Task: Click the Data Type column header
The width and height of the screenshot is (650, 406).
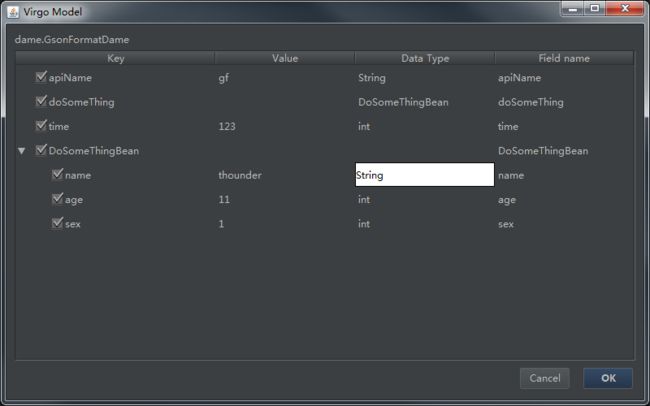Action: pyautogui.click(x=425, y=58)
